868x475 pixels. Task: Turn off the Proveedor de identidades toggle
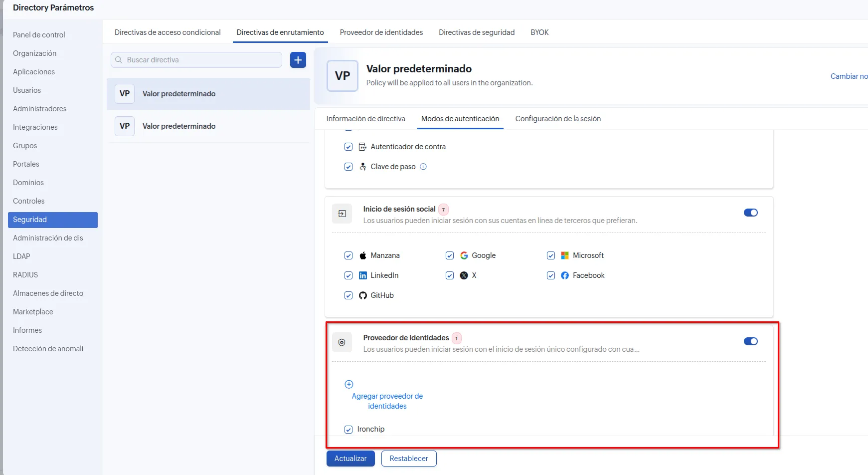751,341
